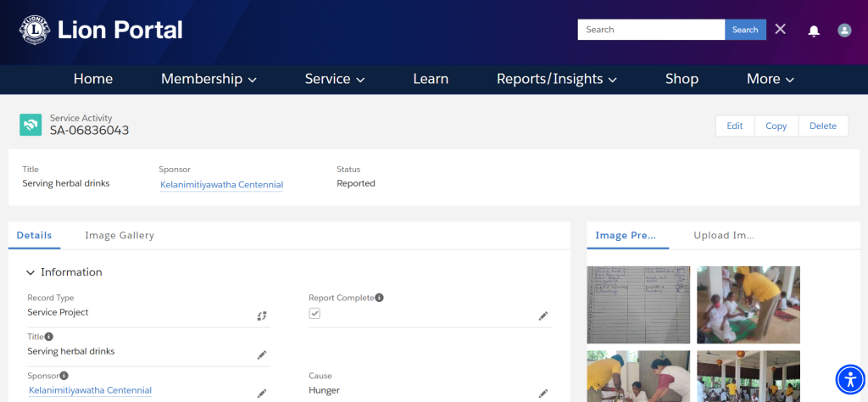This screenshot has height=402, width=868.
Task: Show info tooltip beside Report Complete
Action: tap(379, 298)
